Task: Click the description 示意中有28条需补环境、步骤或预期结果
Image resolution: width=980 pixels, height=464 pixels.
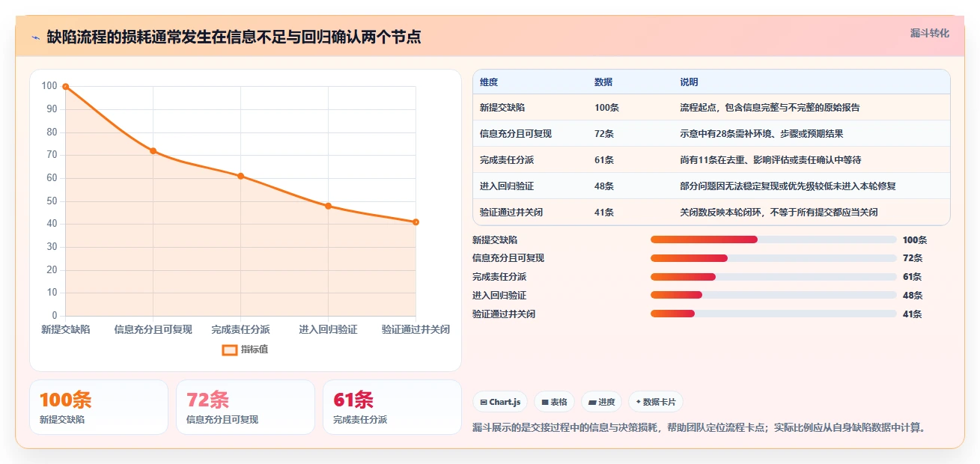Action: tap(761, 133)
